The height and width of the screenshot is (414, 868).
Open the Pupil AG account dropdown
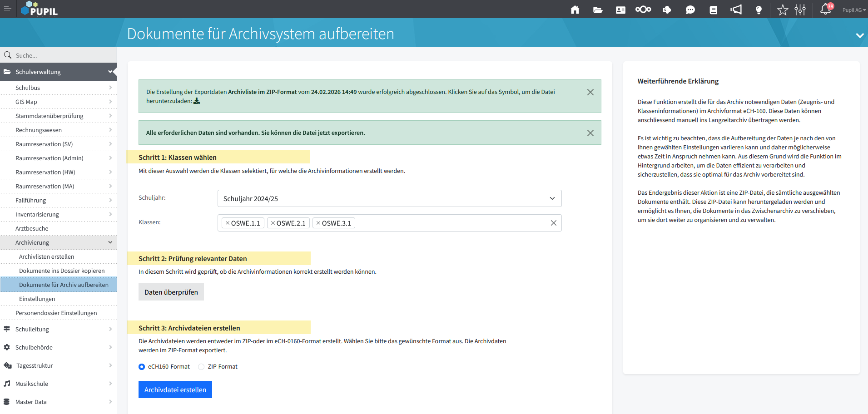click(x=853, y=10)
